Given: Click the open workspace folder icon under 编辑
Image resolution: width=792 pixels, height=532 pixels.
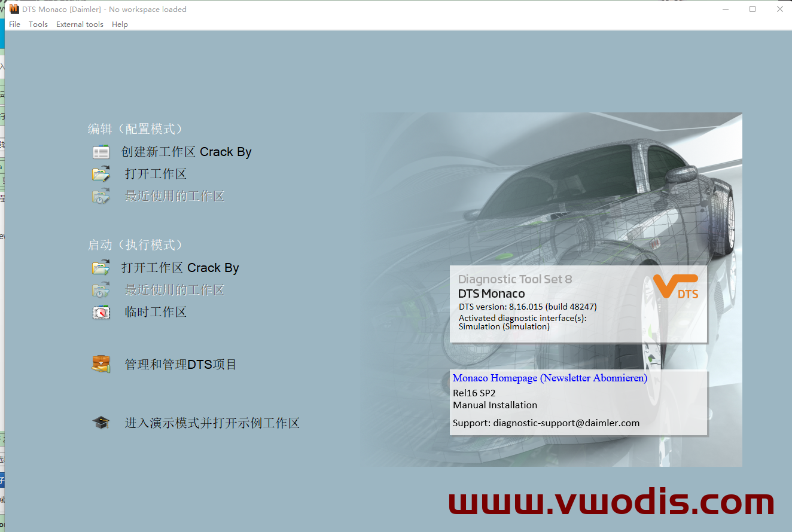Looking at the screenshot, I should pos(101,174).
